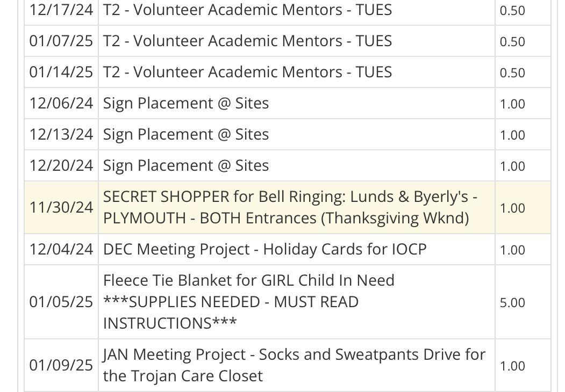Screen dimensions: 565x392
Task: Click hours value in SECRET SHOPPER row
Action: [x=512, y=208]
